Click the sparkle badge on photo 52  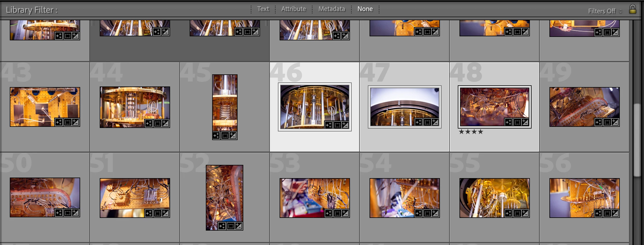click(222, 226)
